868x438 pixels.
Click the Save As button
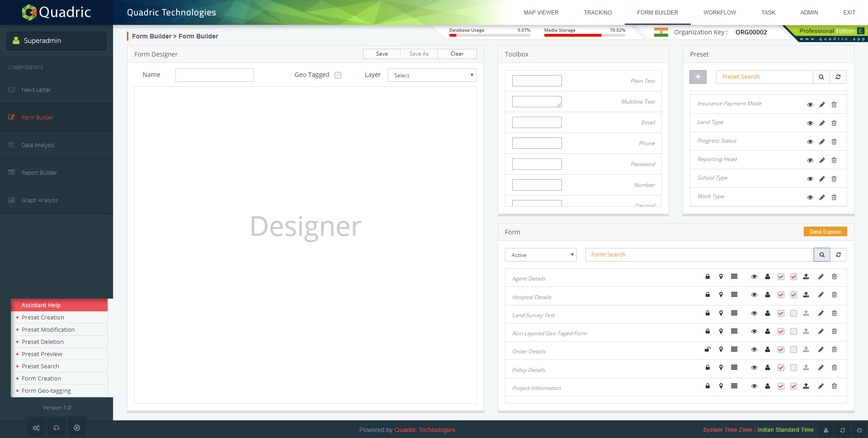[x=419, y=54]
